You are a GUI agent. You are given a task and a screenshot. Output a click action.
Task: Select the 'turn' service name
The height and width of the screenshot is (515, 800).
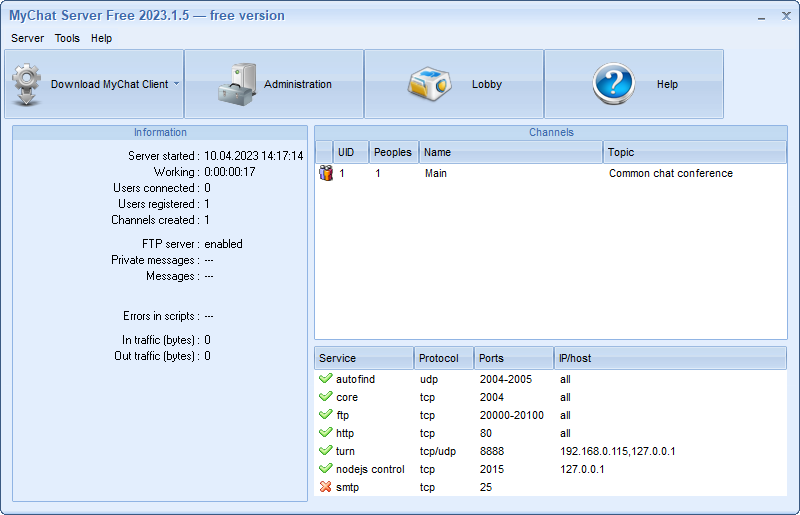tap(345, 451)
